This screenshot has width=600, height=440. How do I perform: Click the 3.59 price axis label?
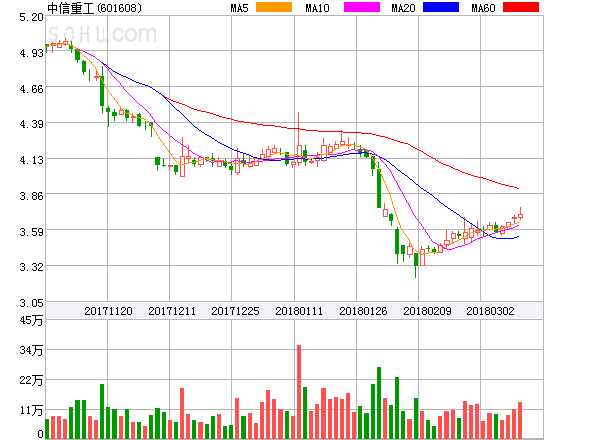[x=31, y=232]
